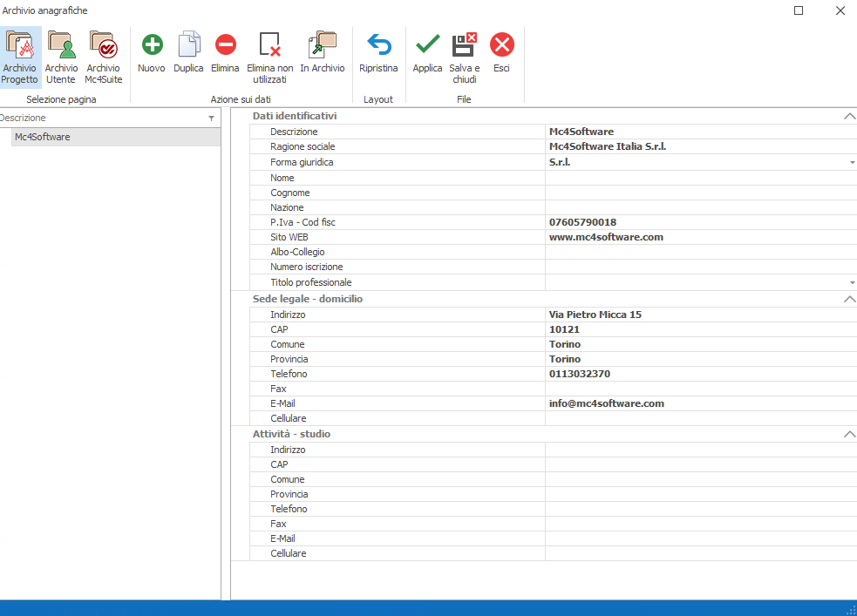
Task: Click the CAP field under Attività - studio
Action: [x=701, y=464]
